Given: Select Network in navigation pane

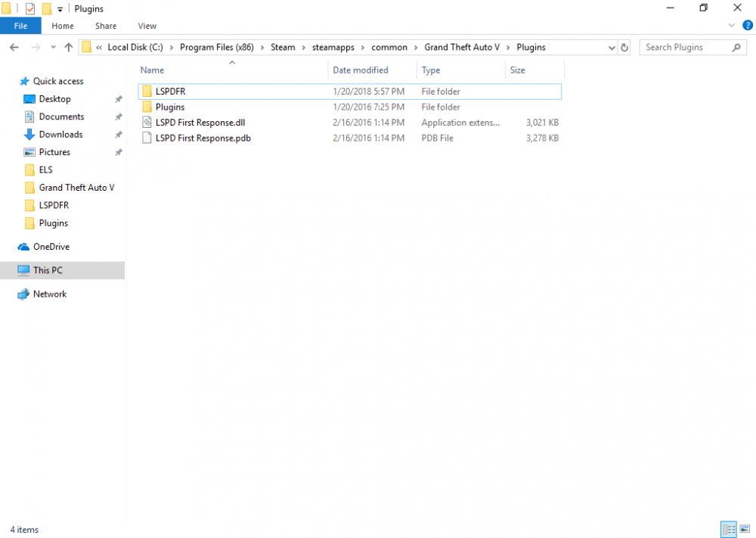Looking at the screenshot, I should (x=50, y=294).
